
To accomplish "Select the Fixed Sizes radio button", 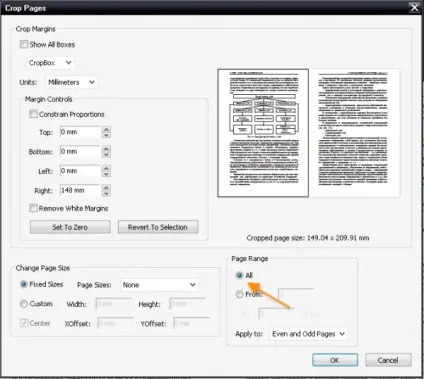I will tap(24, 284).
